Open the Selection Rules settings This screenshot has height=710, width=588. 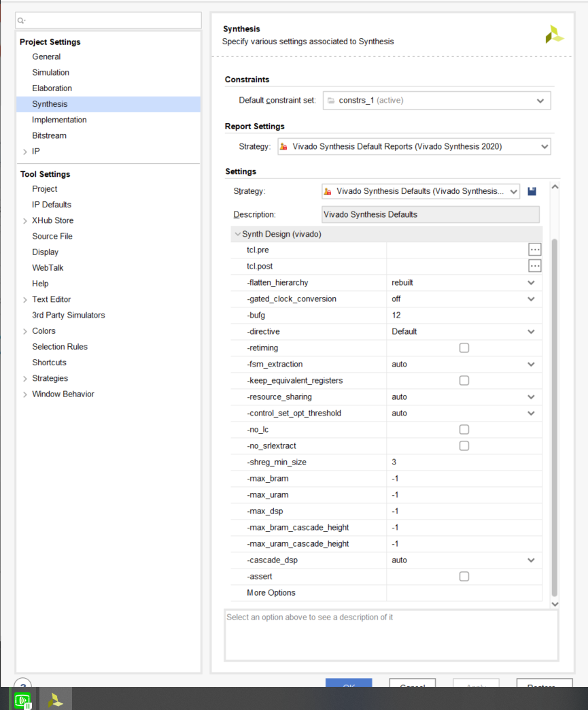pyautogui.click(x=60, y=347)
